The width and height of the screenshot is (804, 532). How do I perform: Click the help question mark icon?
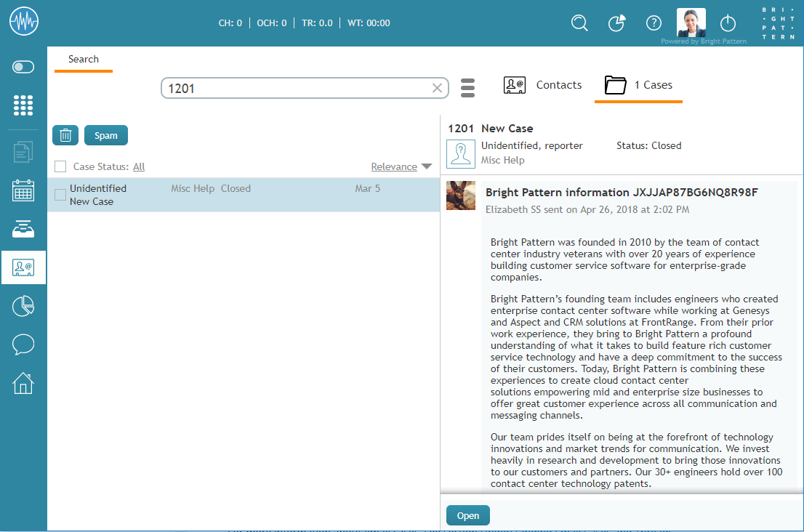[654, 23]
